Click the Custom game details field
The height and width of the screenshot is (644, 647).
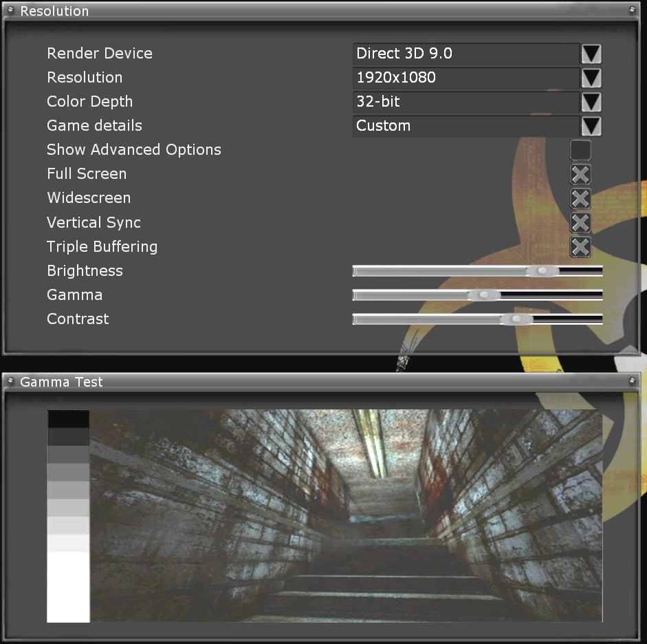466,126
